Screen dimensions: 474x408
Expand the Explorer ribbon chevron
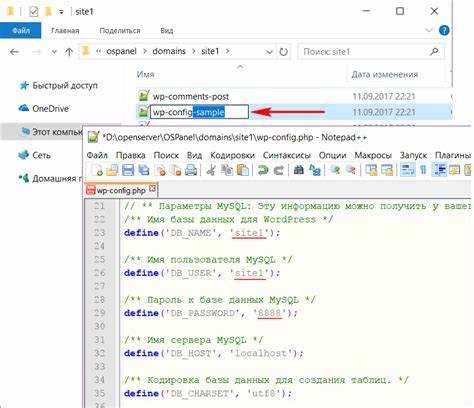click(x=429, y=30)
